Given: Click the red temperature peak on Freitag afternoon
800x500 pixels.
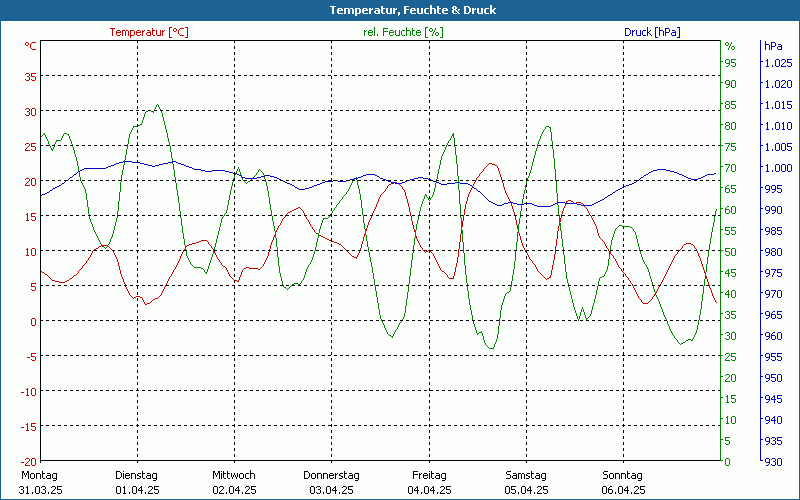Looking at the screenshot, I should coord(491,163).
